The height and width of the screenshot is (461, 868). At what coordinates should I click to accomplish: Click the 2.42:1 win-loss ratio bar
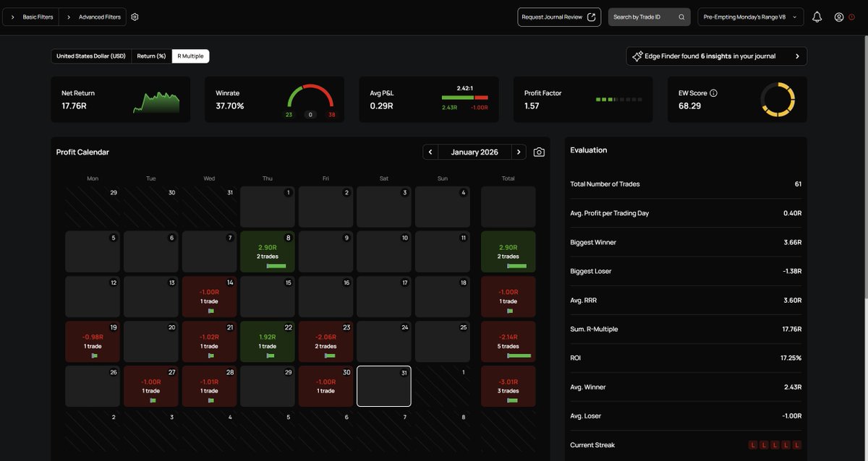[464, 97]
